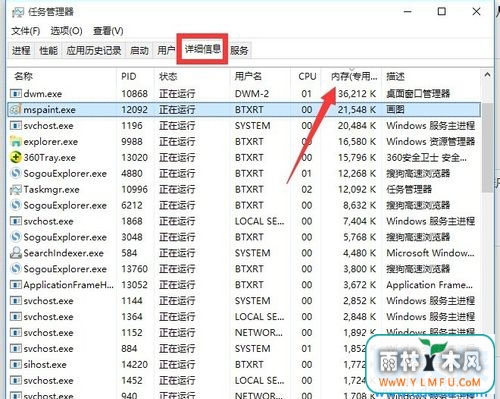Click icon of svchost.exe PID 884
500x399 pixels.
tap(15, 348)
